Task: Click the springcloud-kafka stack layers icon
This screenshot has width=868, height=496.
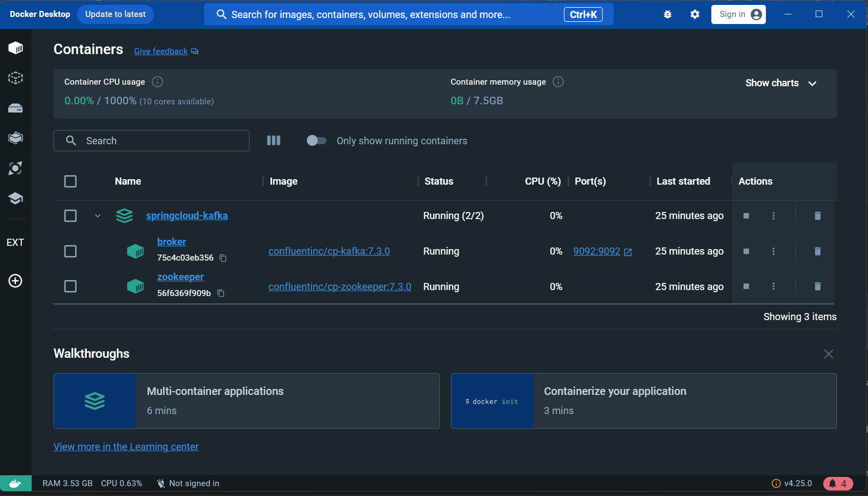Action: tap(124, 216)
